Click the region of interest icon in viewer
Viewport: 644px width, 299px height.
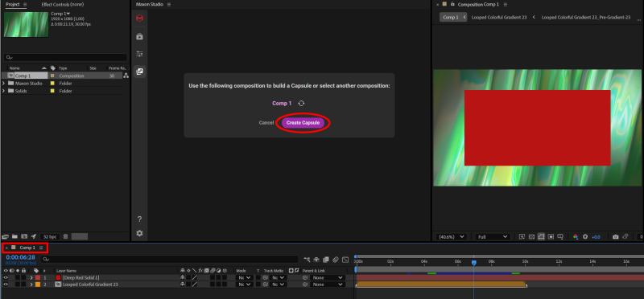tap(551, 236)
